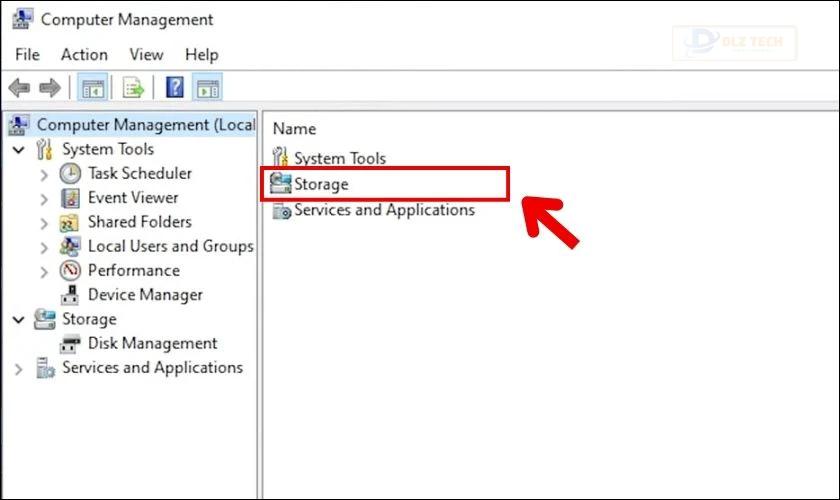Screen dimensions: 840x500
Task: Select Performance in tree
Action: [x=133, y=270]
